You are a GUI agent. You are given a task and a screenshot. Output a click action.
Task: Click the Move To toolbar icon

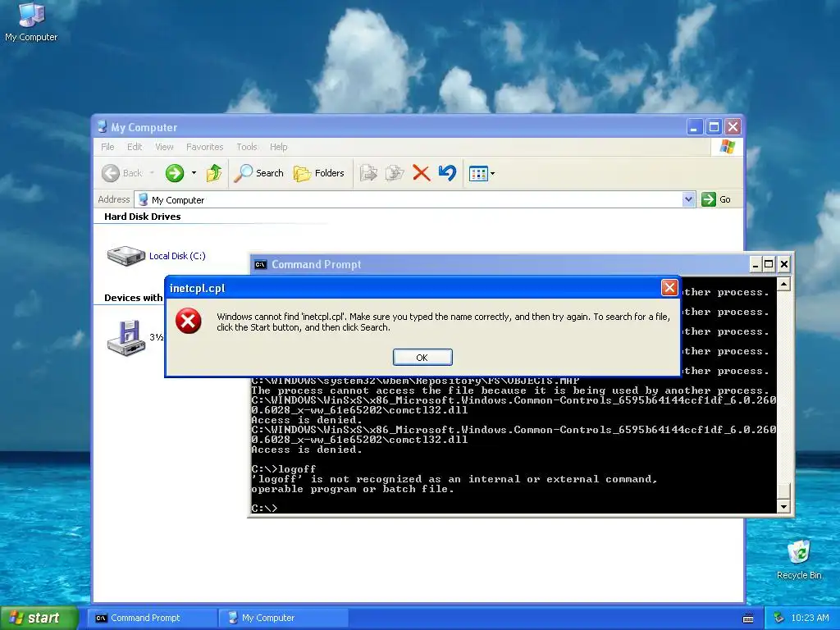(368, 173)
